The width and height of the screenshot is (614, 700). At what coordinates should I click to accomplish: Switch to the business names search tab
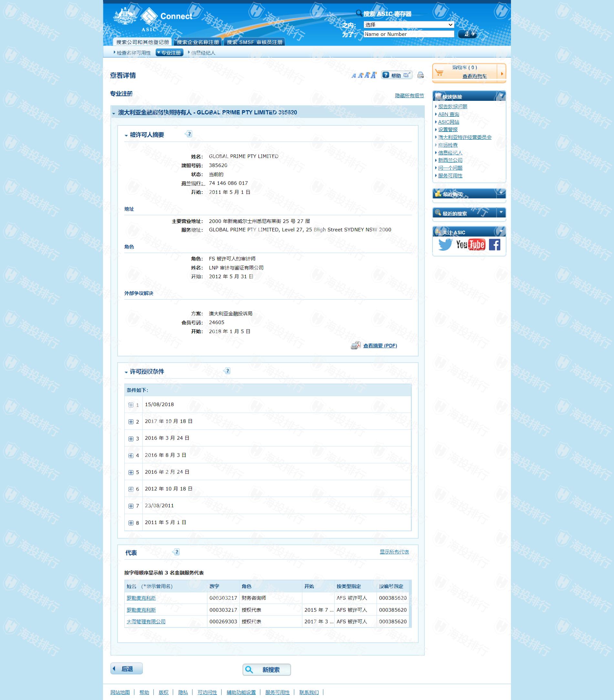pos(198,42)
